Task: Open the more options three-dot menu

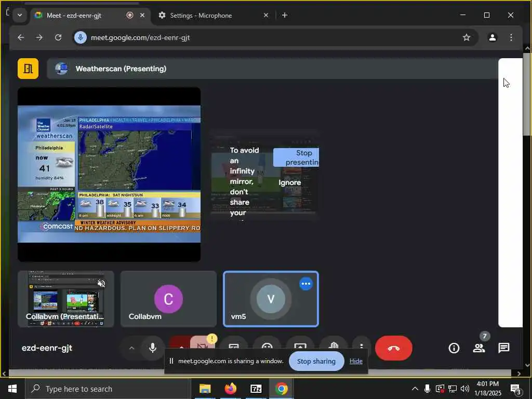Action: [x=362, y=346]
